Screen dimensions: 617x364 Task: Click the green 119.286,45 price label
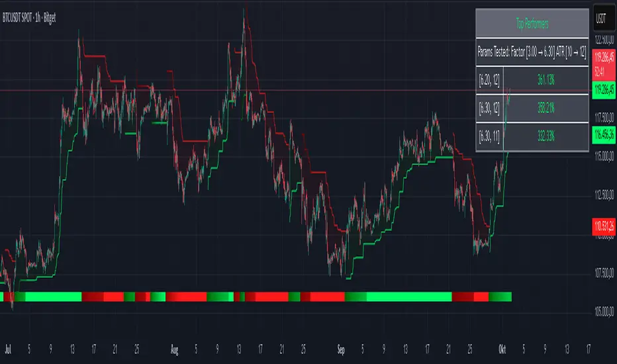coord(604,90)
